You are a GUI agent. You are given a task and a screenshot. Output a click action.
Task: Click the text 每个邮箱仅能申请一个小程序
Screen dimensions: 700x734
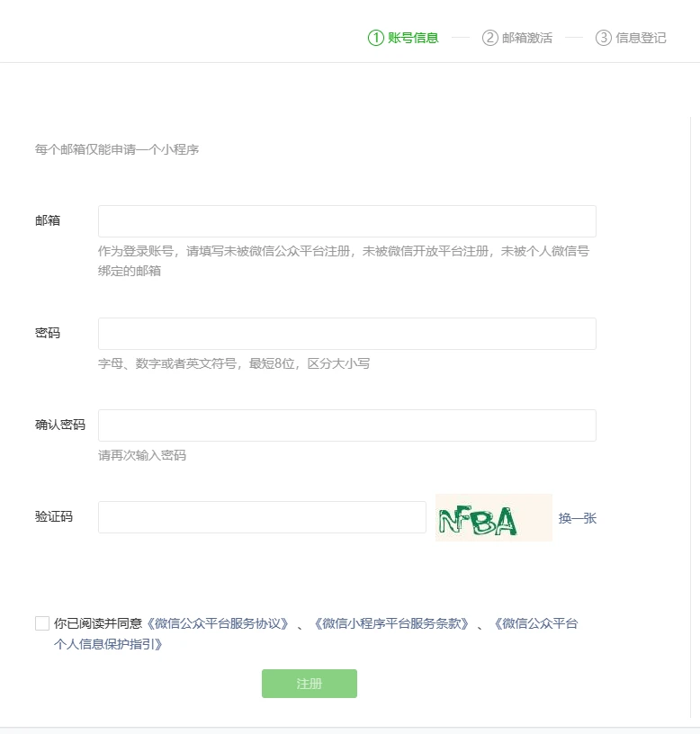(x=117, y=149)
